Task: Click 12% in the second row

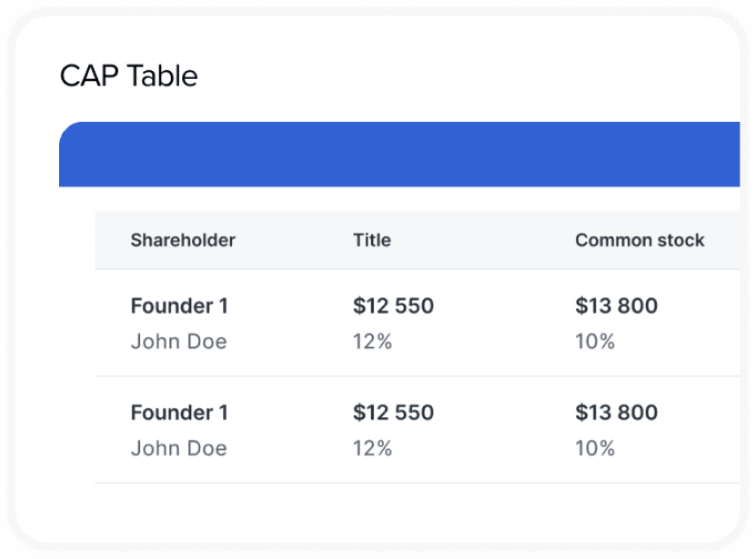Action: (x=372, y=448)
